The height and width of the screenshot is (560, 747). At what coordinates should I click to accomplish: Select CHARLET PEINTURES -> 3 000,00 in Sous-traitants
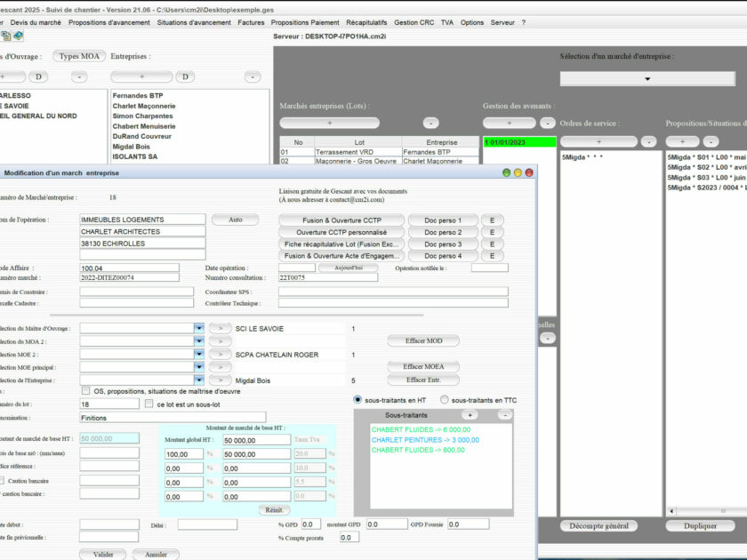tap(425, 440)
